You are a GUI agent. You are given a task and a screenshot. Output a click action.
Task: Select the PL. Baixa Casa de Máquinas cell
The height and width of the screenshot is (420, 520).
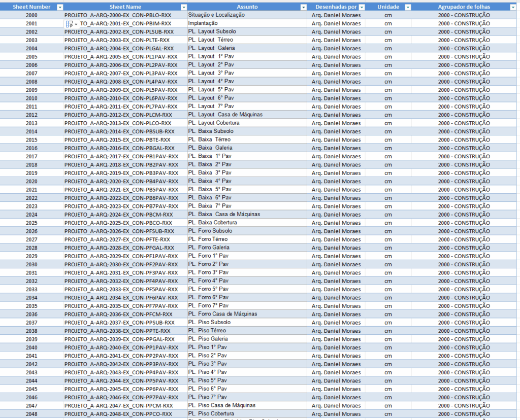pyautogui.click(x=247, y=215)
